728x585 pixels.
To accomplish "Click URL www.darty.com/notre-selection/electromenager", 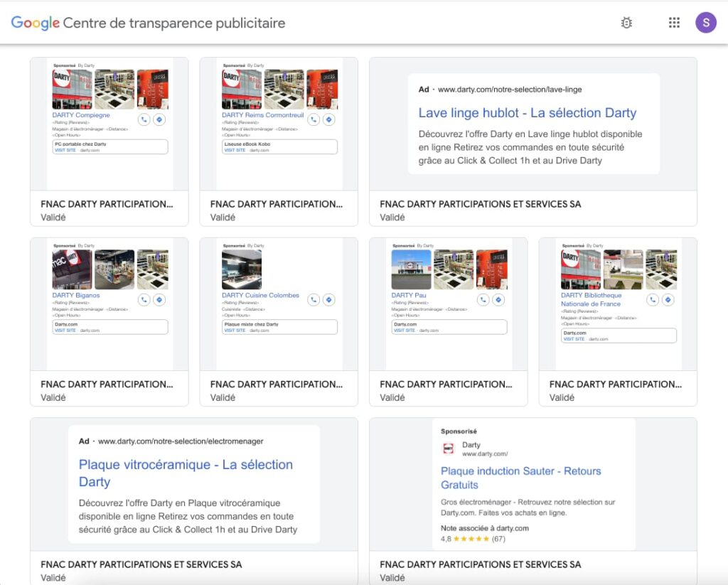I will tap(181, 441).
